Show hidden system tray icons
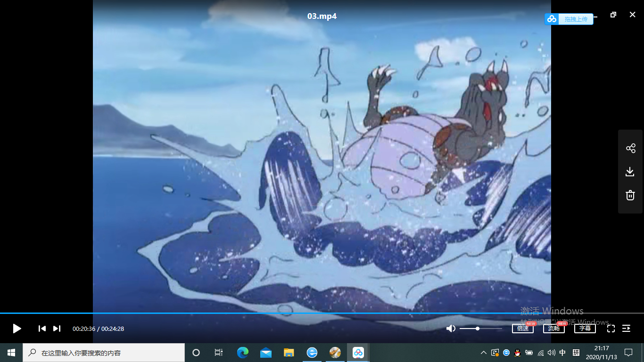Image resolution: width=644 pixels, height=362 pixels. (x=484, y=353)
